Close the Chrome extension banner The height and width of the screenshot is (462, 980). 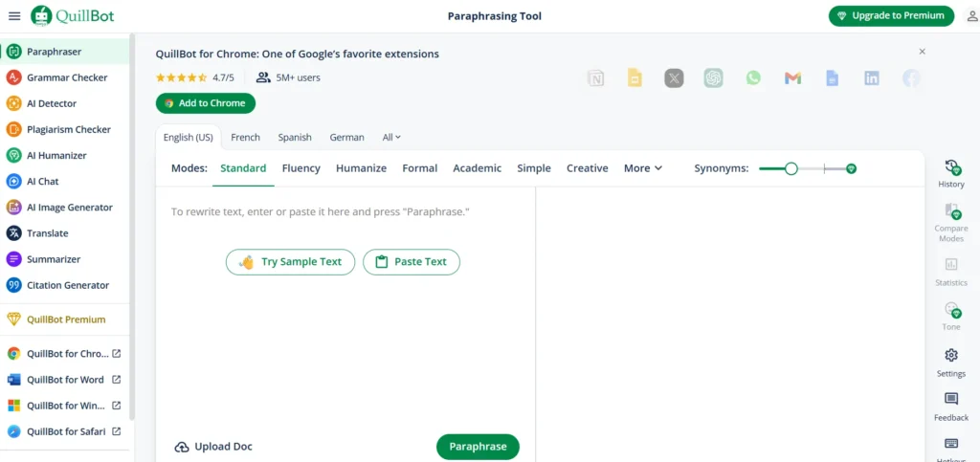pyautogui.click(x=922, y=52)
